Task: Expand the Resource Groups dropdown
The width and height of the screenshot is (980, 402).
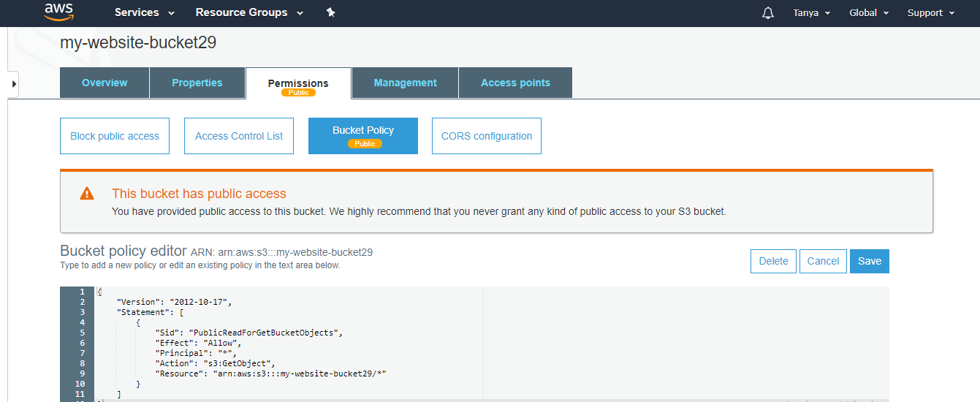Action: click(x=249, y=12)
